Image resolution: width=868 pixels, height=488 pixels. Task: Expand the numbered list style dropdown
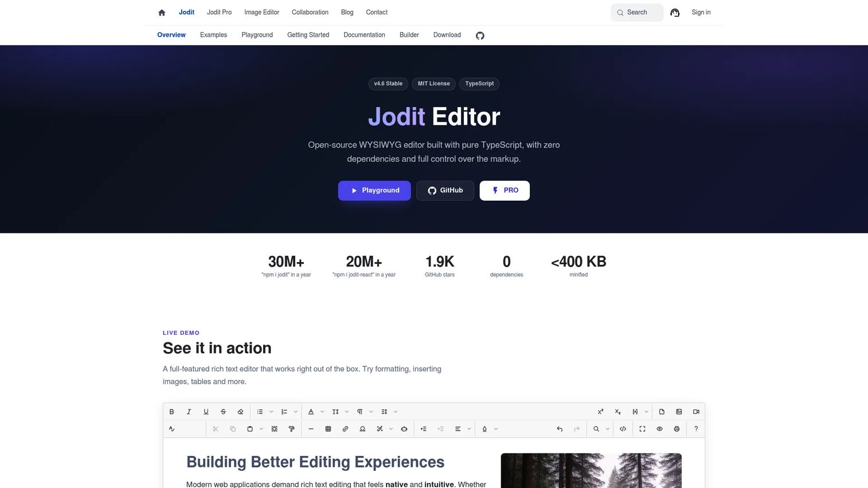click(295, 412)
